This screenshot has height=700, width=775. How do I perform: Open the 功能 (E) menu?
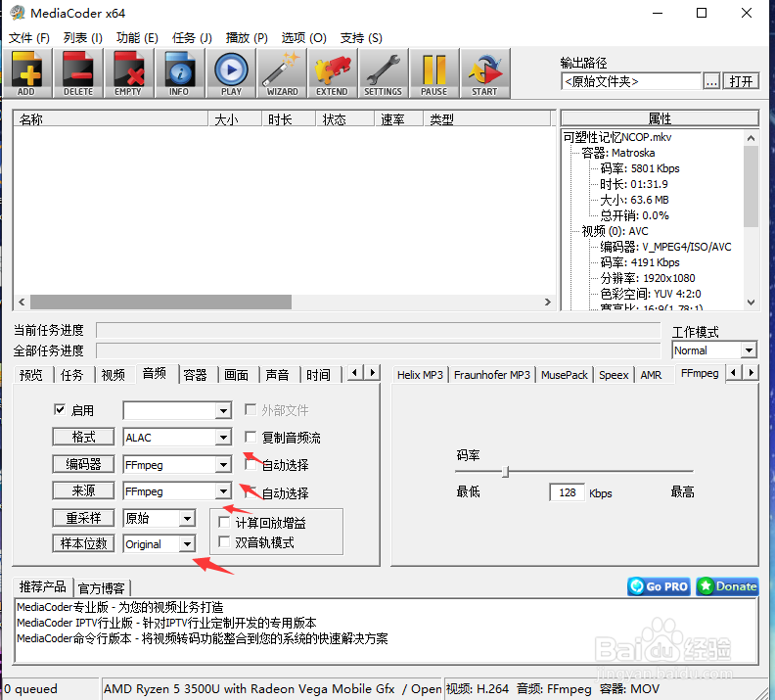[137, 38]
